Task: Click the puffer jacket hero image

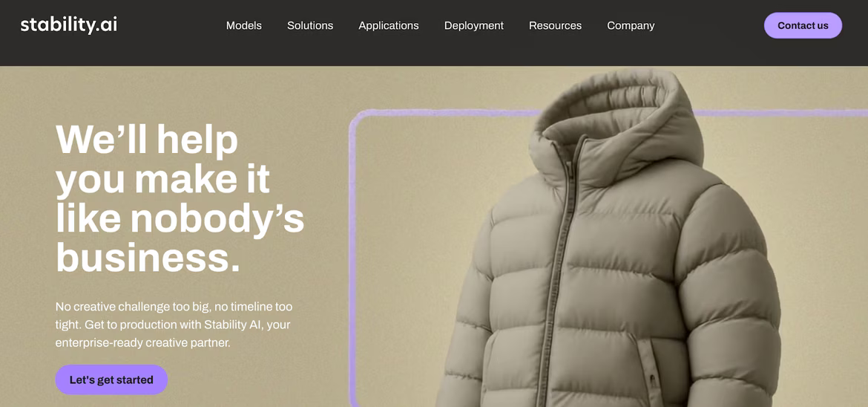Action: pyautogui.click(x=608, y=238)
